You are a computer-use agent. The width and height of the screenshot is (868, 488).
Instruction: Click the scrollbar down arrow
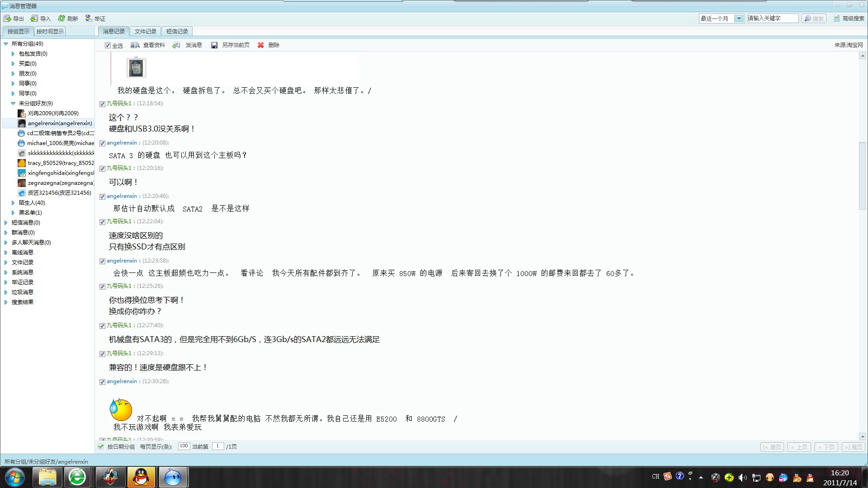[x=863, y=436]
